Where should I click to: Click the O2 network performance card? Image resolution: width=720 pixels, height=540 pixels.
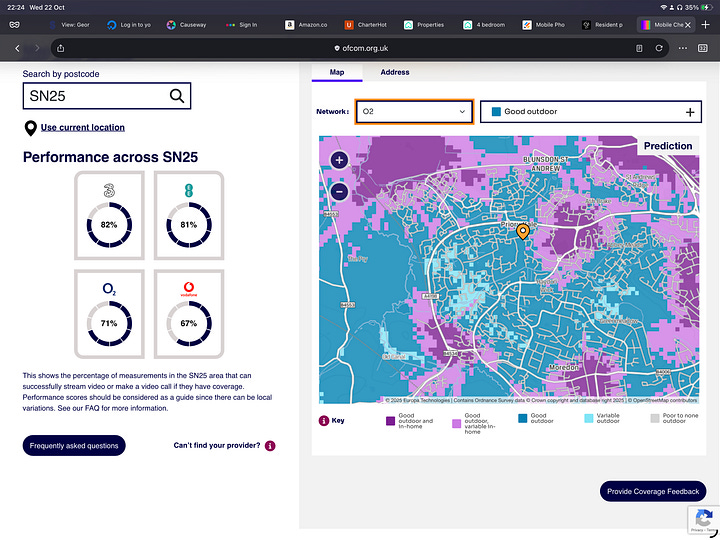109,314
